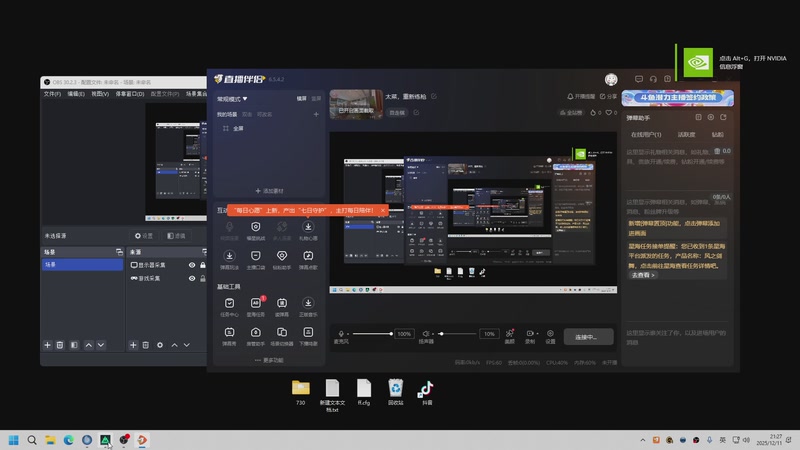Move the source down in OBS sources toolbar
This screenshot has height=450, width=800.
(187, 345)
